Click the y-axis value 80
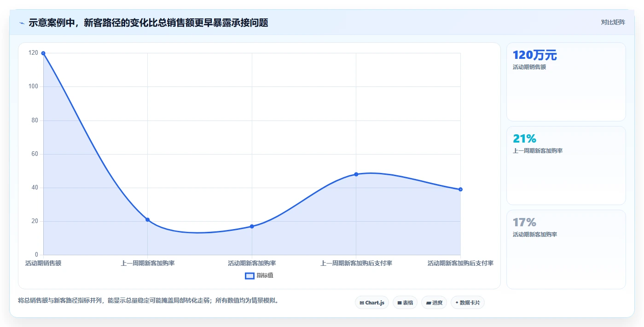Viewport: 644px width, 327px height. [x=35, y=120]
